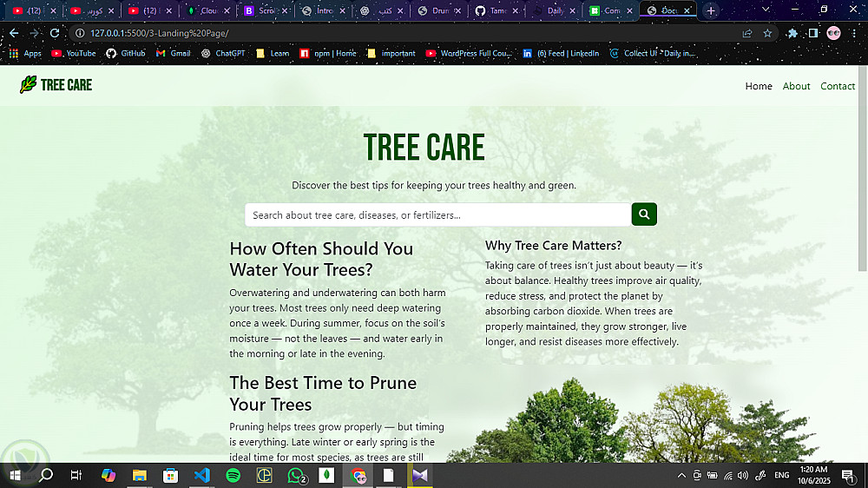Open the Contact nav link
The height and width of the screenshot is (488, 868).
click(838, 86)
